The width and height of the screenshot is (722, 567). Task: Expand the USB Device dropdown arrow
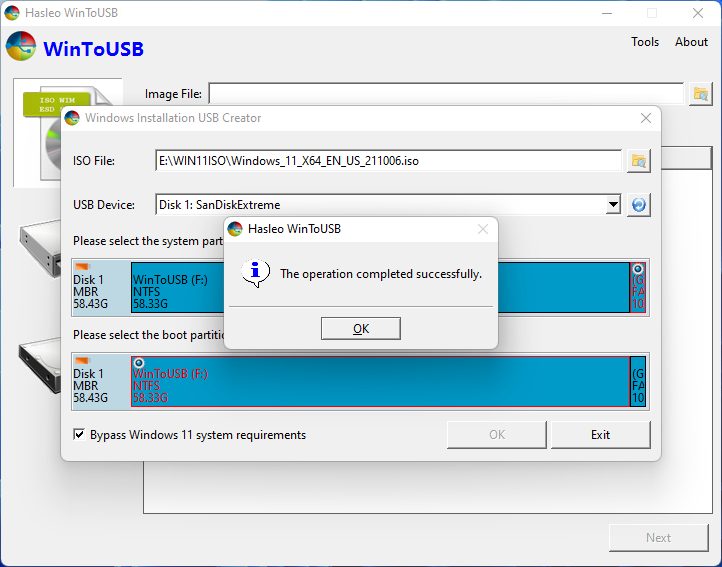coord(613,205)
